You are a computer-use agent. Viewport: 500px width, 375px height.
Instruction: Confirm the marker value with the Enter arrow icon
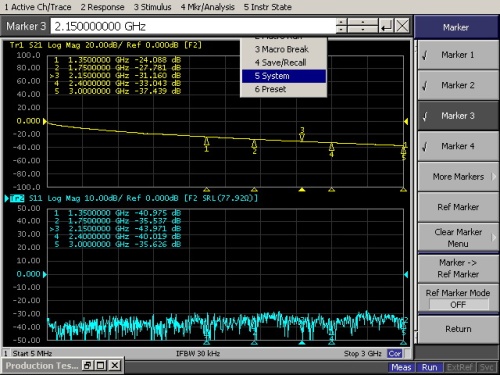[386, 26]
